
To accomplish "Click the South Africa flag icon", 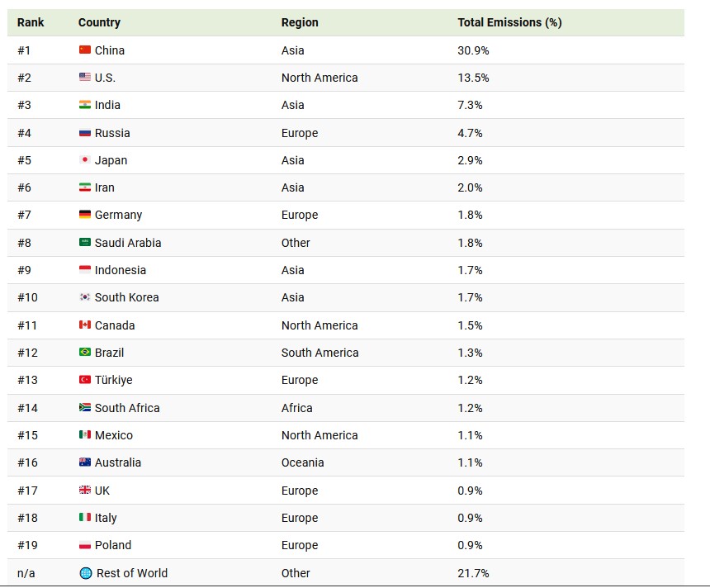I will point(85,408).
